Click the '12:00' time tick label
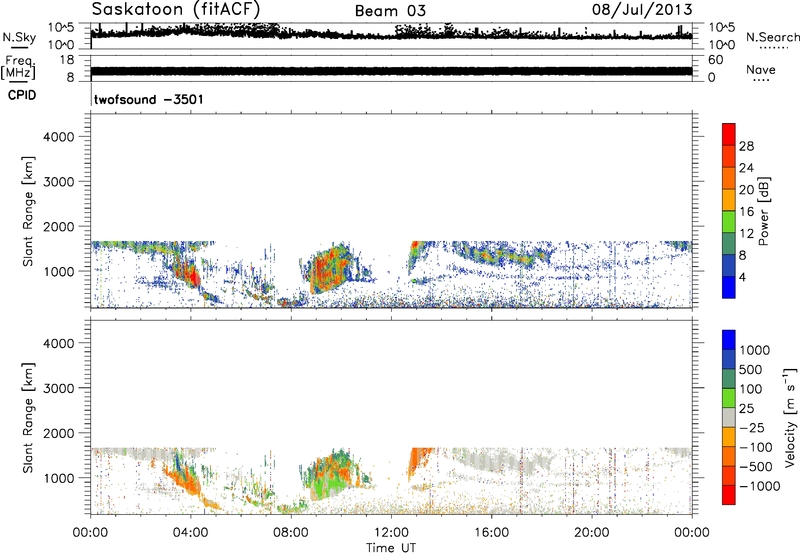800x554 pixels. click(391, 533)
